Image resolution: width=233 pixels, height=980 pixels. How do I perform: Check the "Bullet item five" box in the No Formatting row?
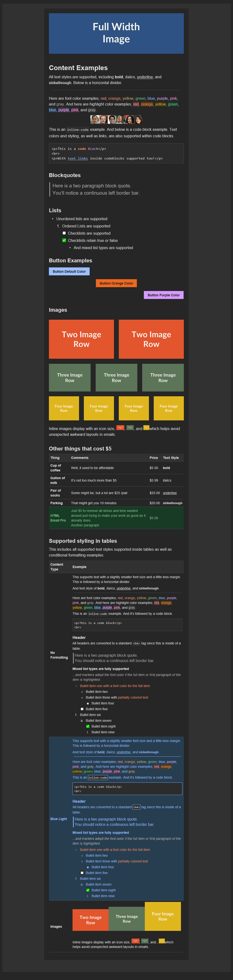coord(82,709)
